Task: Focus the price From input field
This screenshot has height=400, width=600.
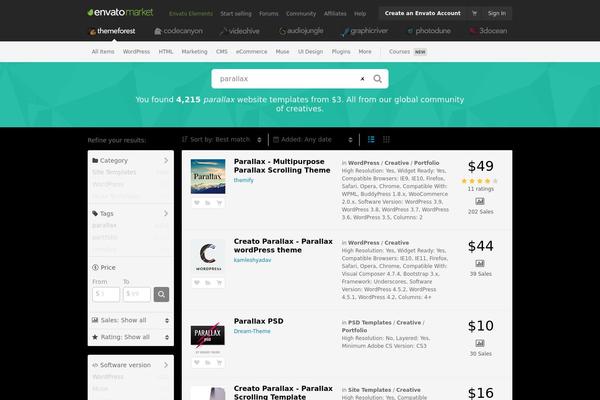Action: coord(106,294)
